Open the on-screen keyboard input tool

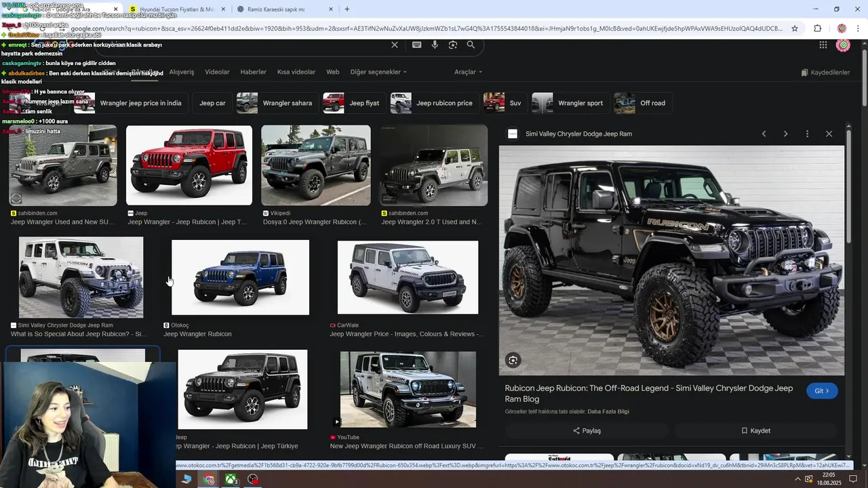(416, 45)
